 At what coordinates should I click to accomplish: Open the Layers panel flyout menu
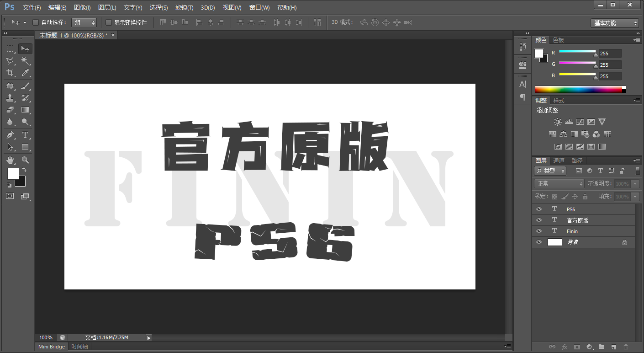[636, 161]
